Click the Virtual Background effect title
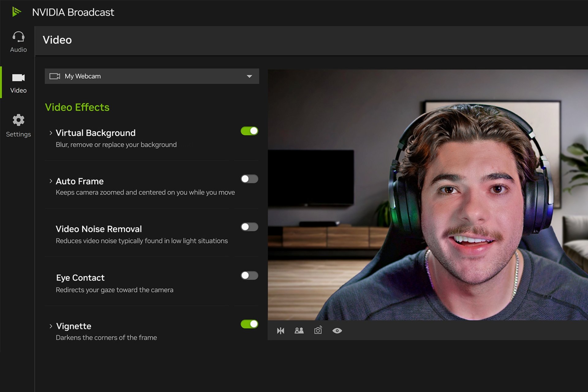The width and height of the screenshot is (588, 392). [x=96, y=133]
